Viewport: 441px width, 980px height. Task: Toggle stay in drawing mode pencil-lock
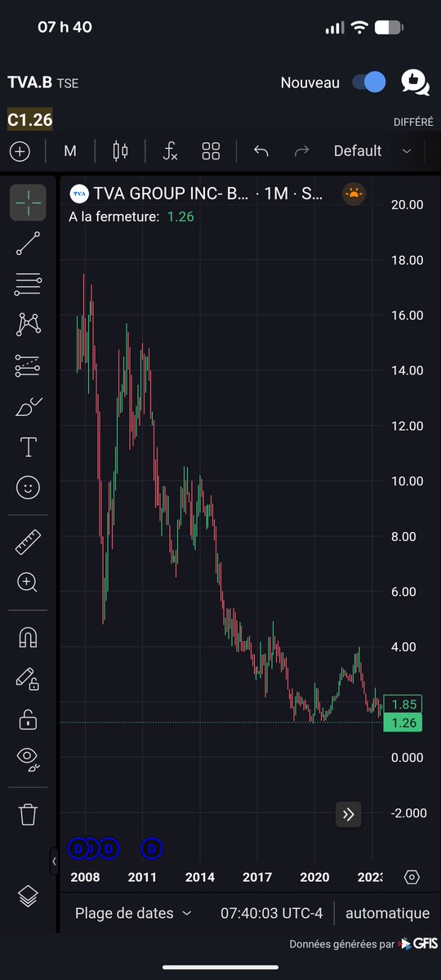click(x=28, y=678)
